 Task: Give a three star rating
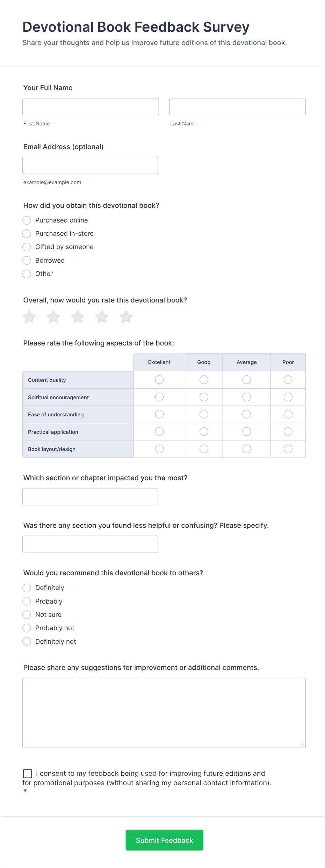tap(77, 317)
